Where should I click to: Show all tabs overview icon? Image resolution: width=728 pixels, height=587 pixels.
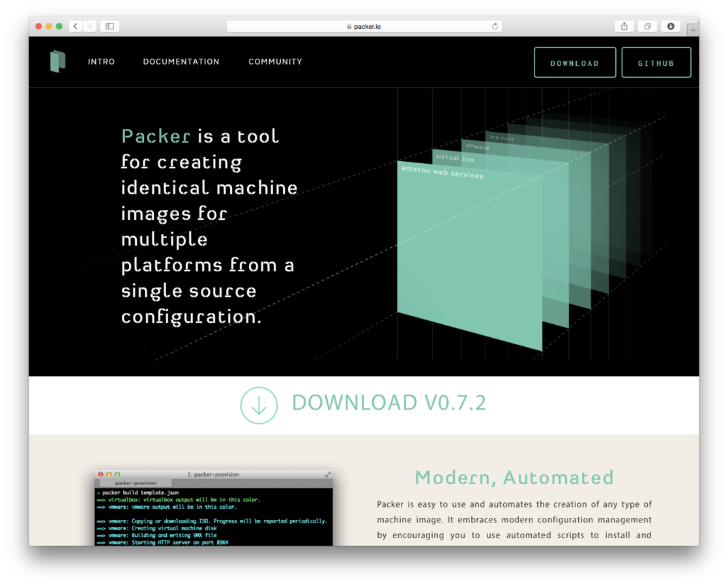click(647, 26)
